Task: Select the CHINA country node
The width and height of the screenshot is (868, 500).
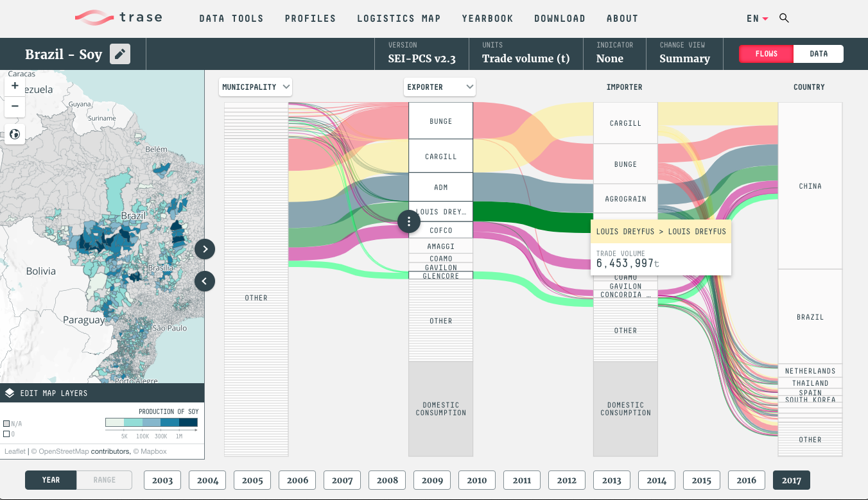Action: pyautogui.click(x=810, y=185)
